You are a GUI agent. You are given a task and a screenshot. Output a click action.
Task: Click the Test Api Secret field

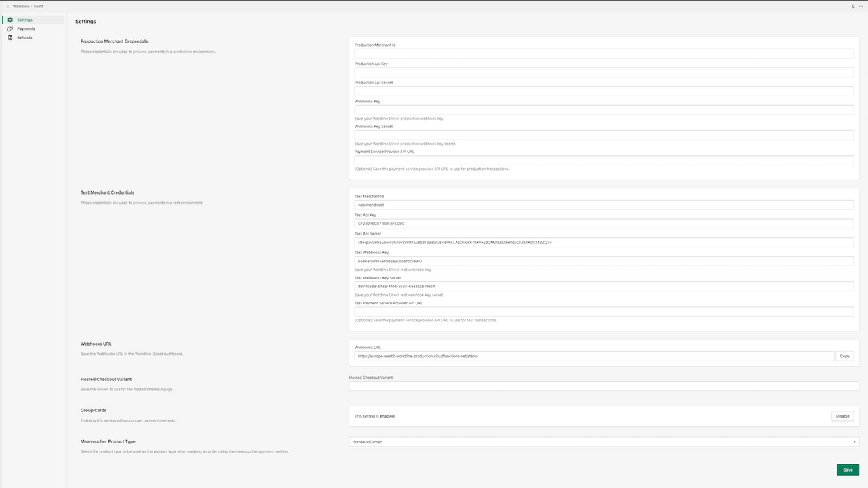point(604,242)
